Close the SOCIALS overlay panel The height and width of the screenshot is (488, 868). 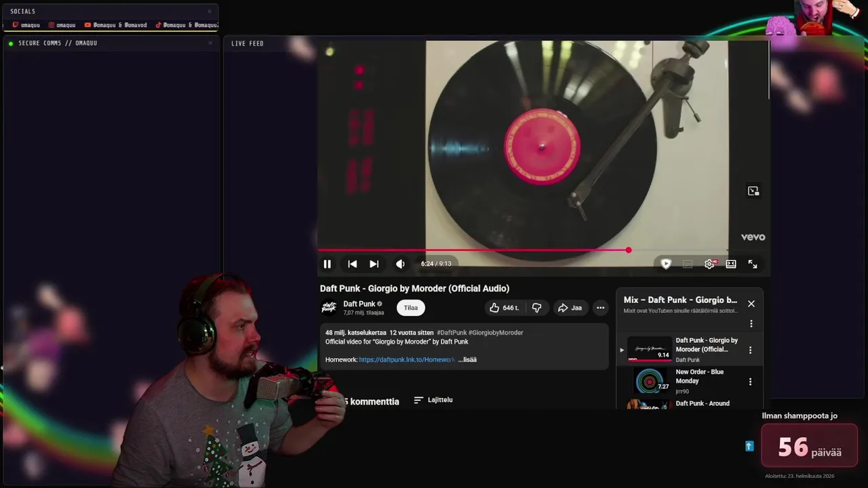(x=210, y=11)
